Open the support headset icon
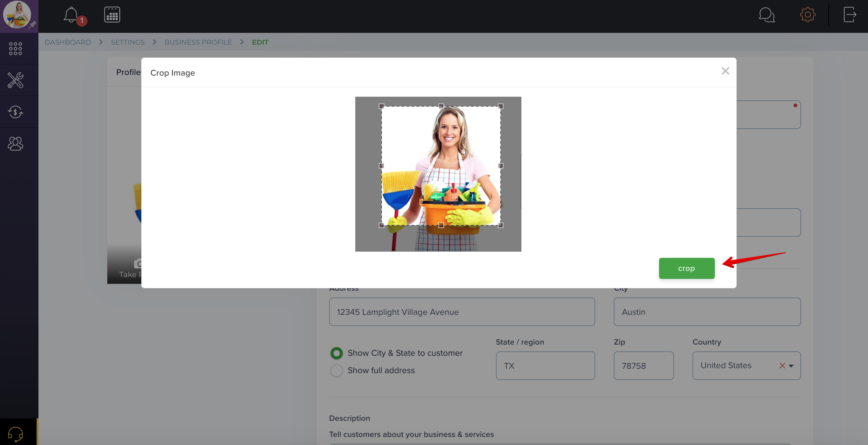 (15, 434)
